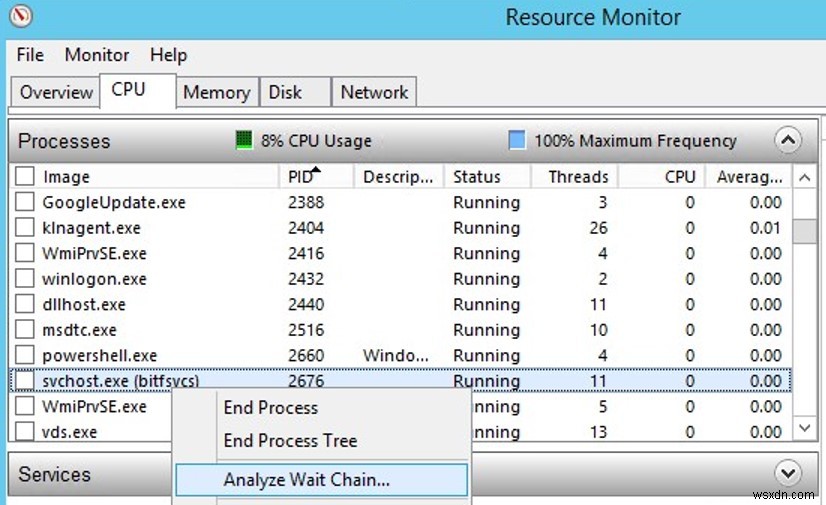
Task: Check the WmiPrvSE.exe PID 2416 checkbox
Action: pyautogui.click(x=25, y=253)
